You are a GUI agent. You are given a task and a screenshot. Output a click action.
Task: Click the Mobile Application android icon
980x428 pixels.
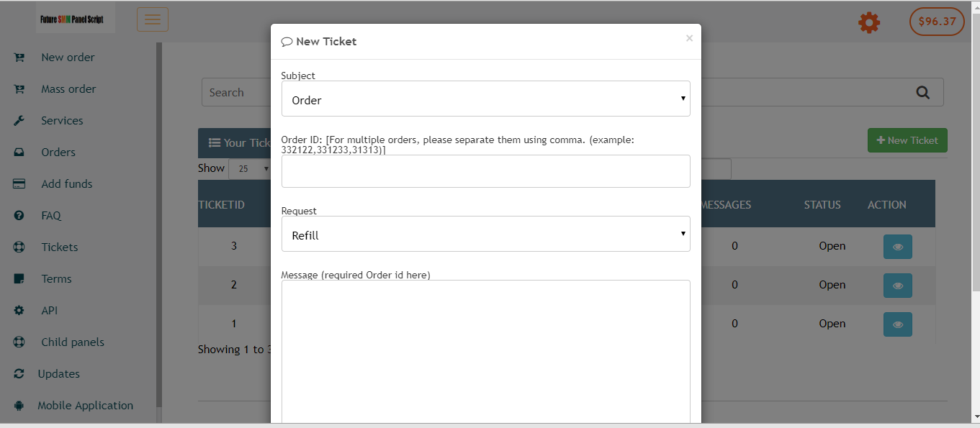(x=19, y=406)
